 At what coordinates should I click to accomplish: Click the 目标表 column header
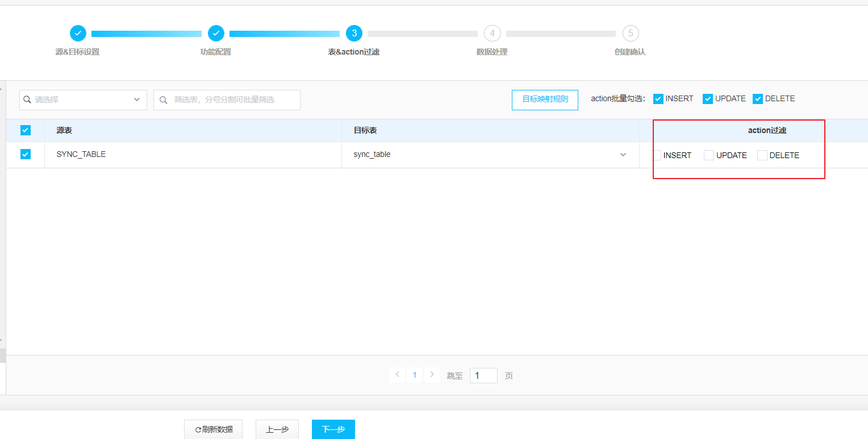pos(490,131)
